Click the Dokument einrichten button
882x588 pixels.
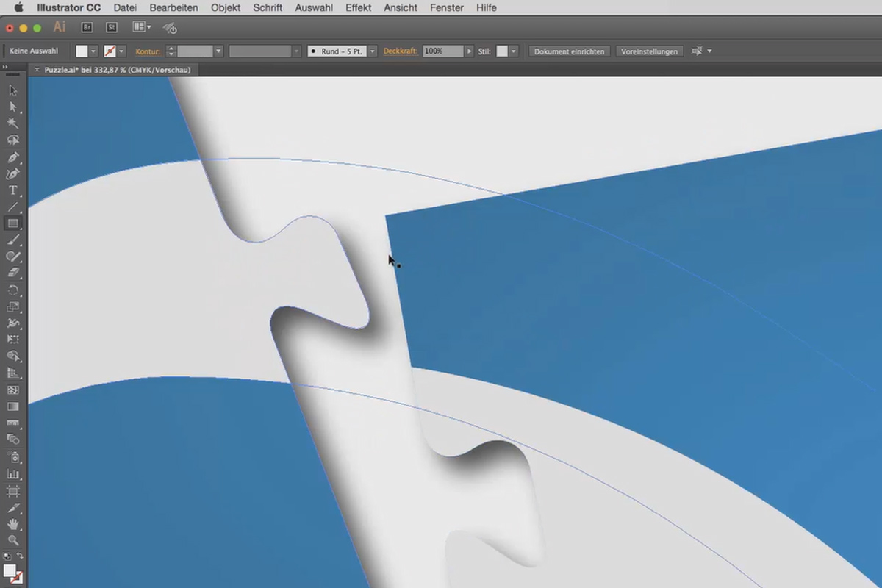click(570, 51)
